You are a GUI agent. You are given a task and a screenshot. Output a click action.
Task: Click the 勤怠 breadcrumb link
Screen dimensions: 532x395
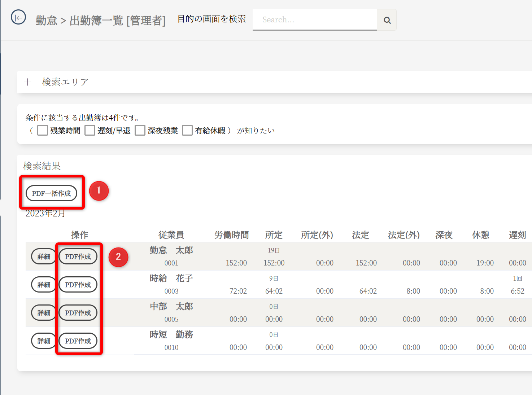coord(47,21)
